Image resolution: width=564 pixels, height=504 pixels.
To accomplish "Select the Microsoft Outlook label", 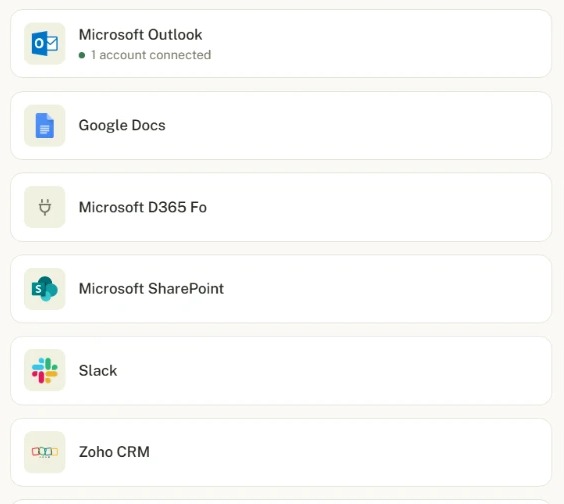I will pyautogui.click(x=140, y=35).
